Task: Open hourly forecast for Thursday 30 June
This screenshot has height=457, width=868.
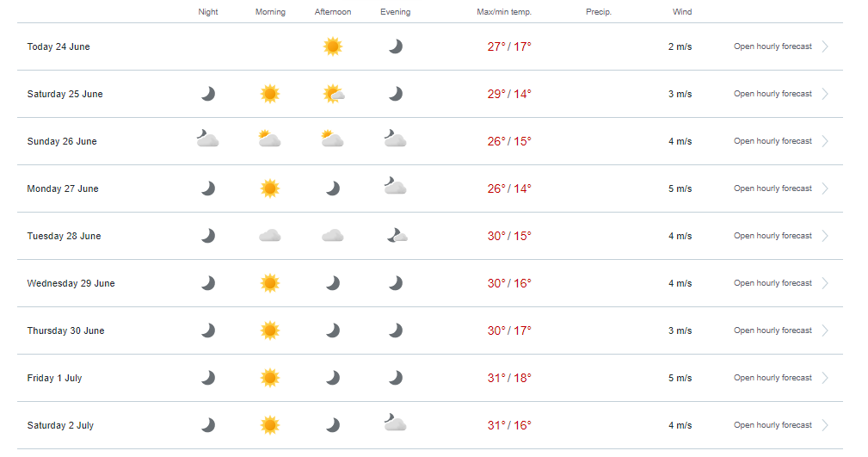Action: pos(773,330)
